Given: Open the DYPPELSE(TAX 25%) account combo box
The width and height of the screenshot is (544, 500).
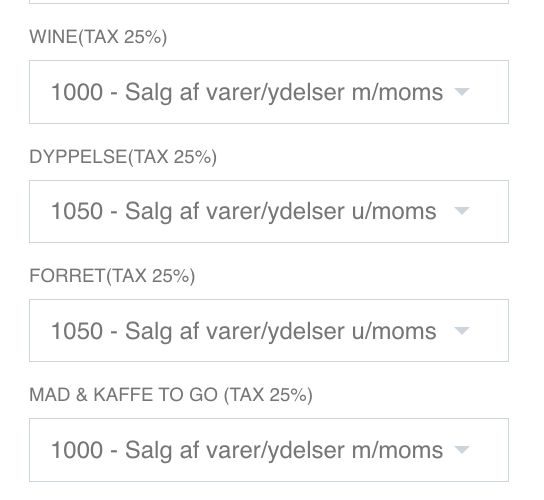Looking at the screenshot, I should tap(269, 211).
